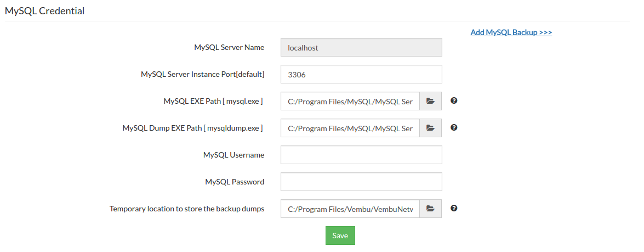The height and width of the screenshot is (252, 644).
Task: Focus the MySQL Server Name field
Action: [x=361, y=48]
